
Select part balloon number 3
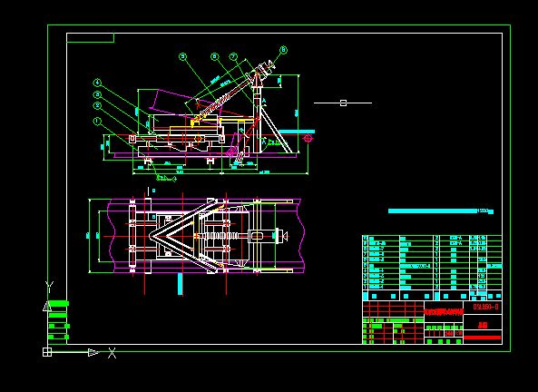98,94
